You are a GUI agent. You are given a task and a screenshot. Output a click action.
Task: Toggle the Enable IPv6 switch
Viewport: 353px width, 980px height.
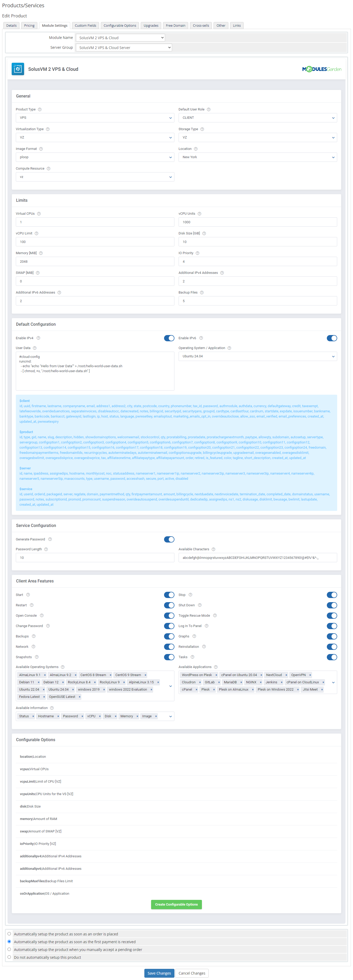pyautogui.click(x=332, y=338)
